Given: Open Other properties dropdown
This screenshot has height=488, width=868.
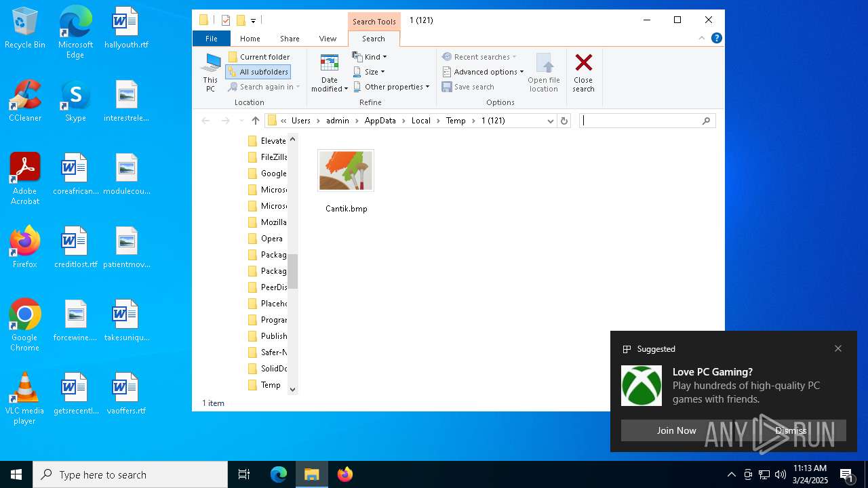Looking at the screenshot, I should pos(391,87).
